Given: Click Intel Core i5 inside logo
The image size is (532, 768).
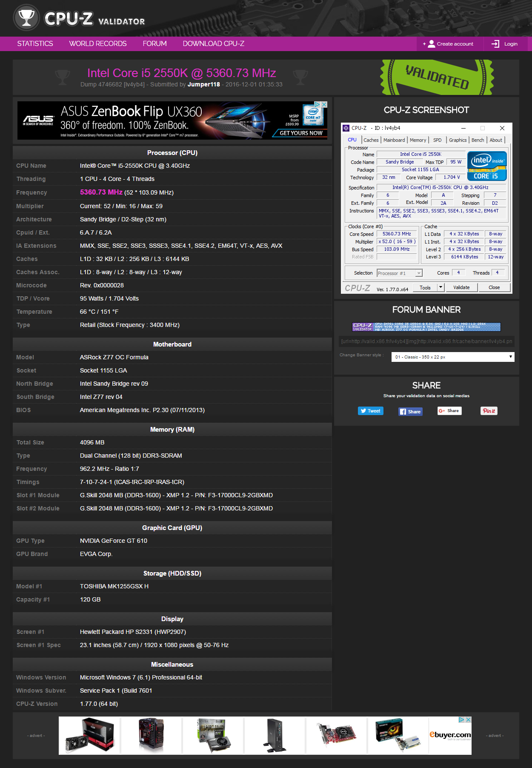Looking at the screenshot, I should [x=487, y=166].
